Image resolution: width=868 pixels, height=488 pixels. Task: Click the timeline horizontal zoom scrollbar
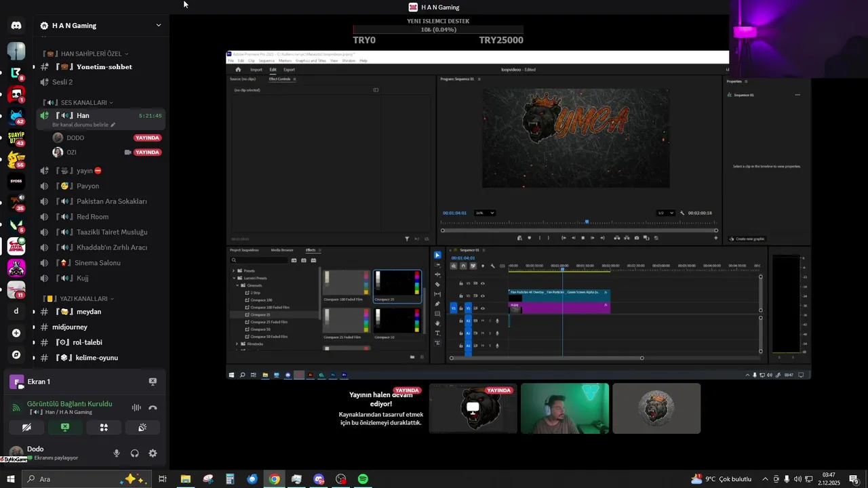547,358
